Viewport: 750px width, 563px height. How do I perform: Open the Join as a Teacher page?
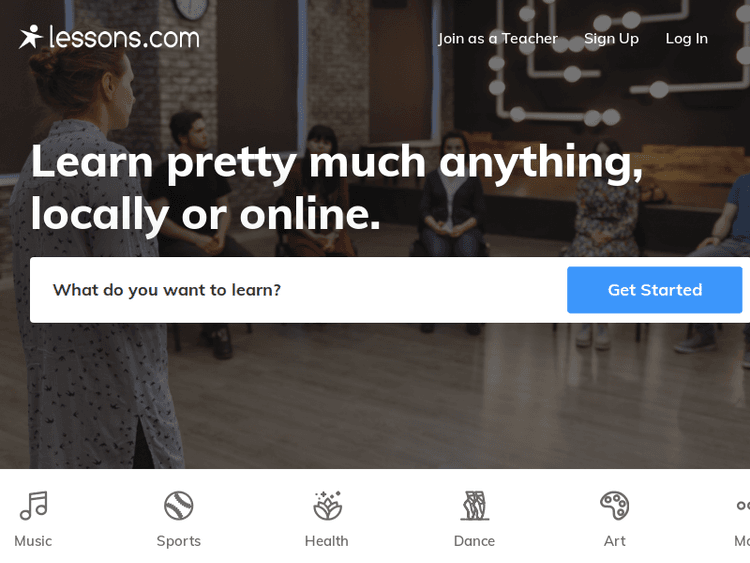(x=498, y=38)
